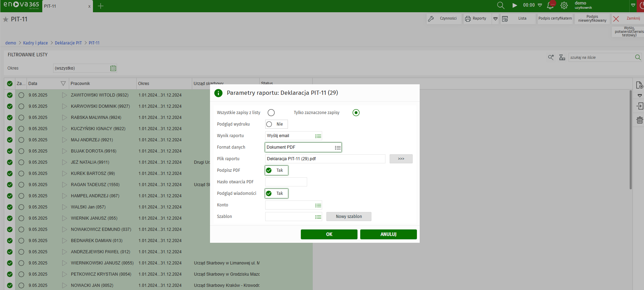
Task: Click the trash delete icon on right sidebar
Action: coord(639,120)
